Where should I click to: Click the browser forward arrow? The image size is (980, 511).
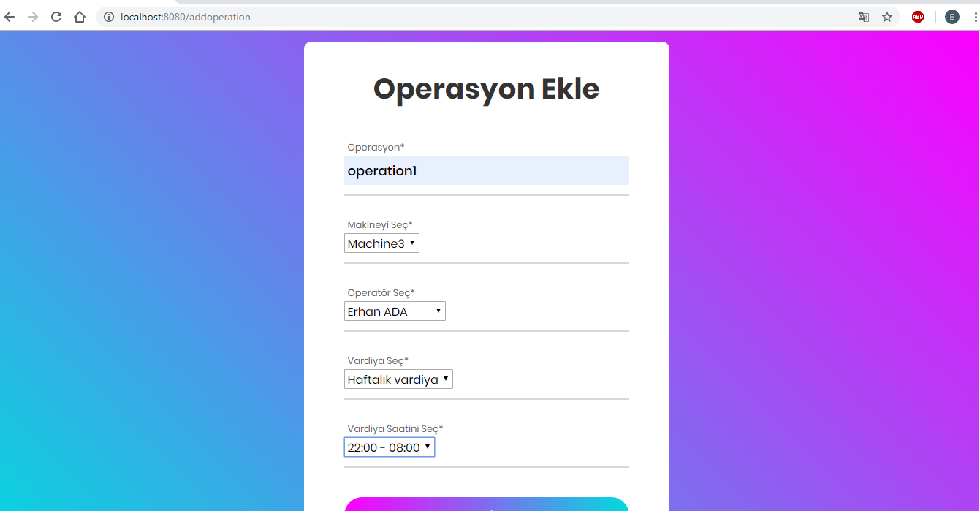[33, 17]
